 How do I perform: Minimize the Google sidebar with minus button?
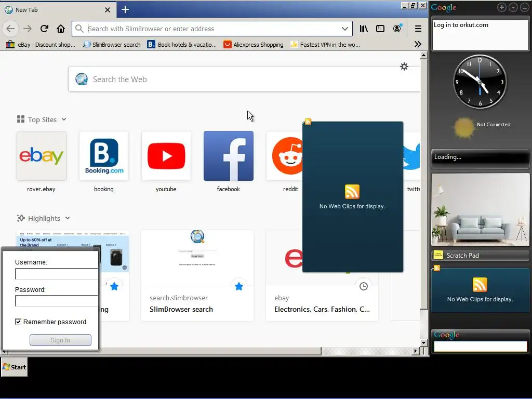525,7
